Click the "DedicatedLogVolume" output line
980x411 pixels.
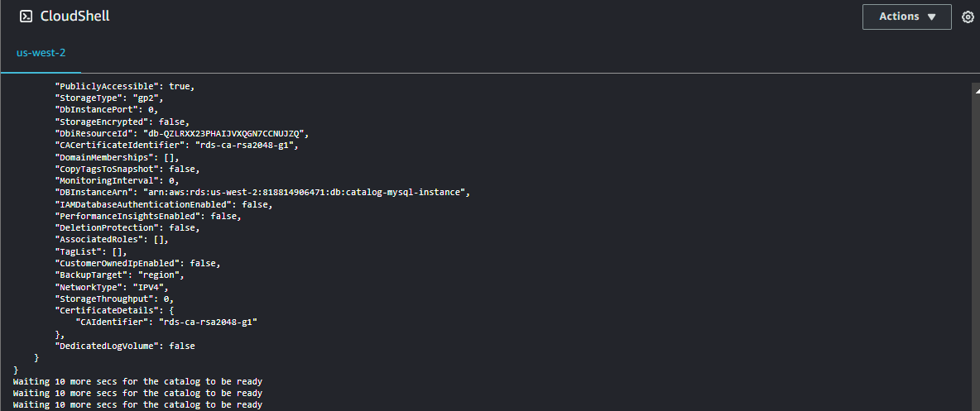pyautogui.click(x=125, y=346)
